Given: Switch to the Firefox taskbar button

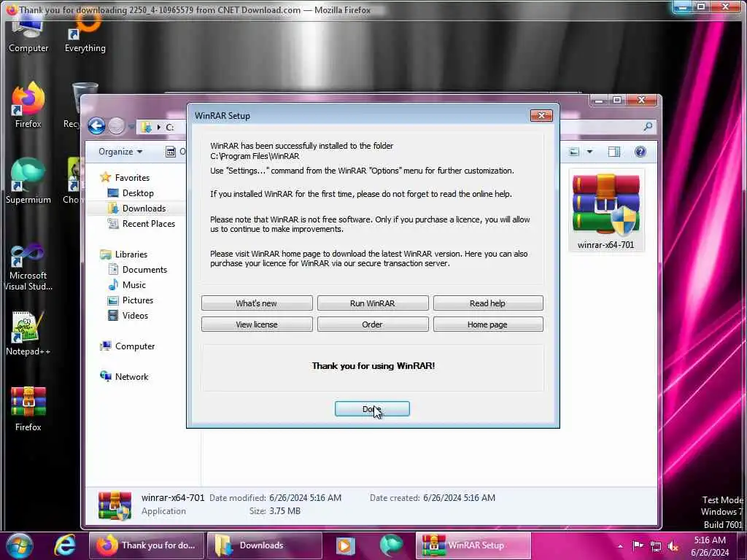Looking at the screenshot, I should pos(147,545).
